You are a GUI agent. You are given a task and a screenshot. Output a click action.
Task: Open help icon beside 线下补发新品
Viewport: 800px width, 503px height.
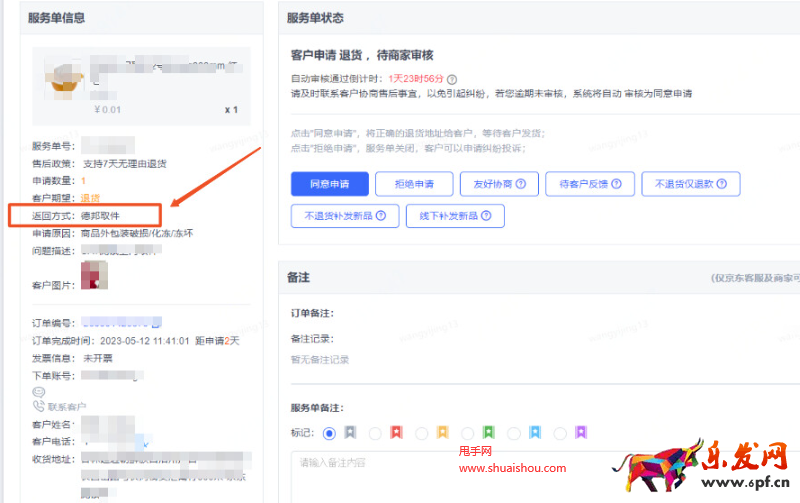point(486,216)
